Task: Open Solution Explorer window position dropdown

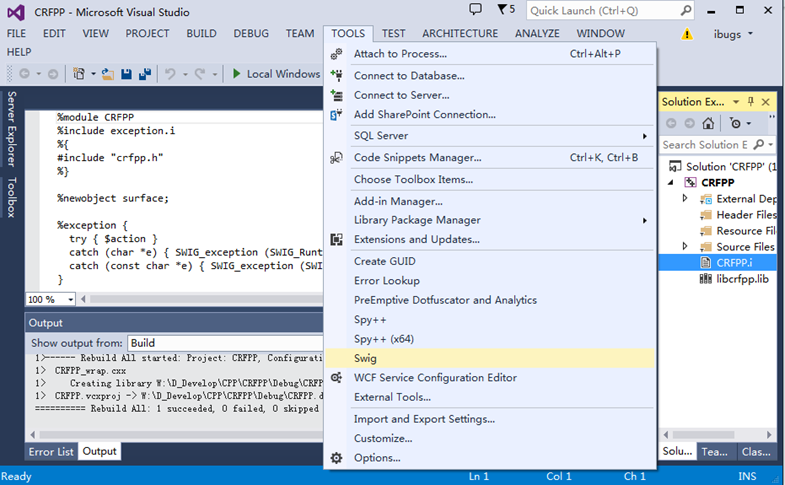Action: 736,102
